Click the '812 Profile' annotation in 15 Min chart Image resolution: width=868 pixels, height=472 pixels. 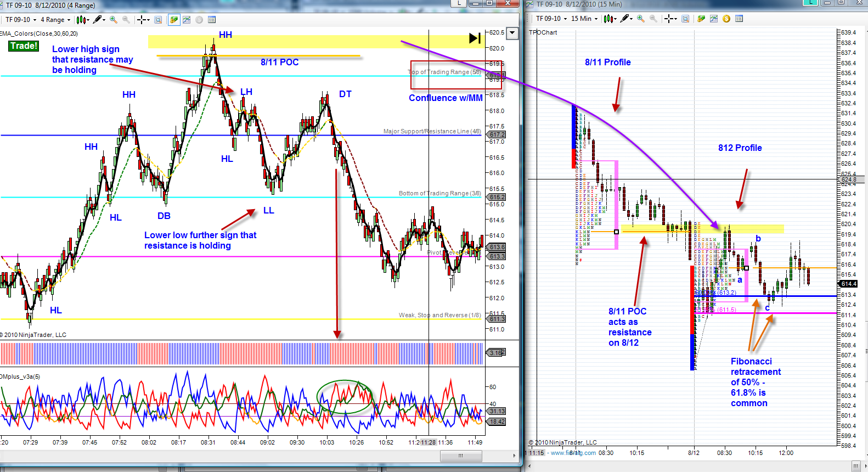click(740, 148)
